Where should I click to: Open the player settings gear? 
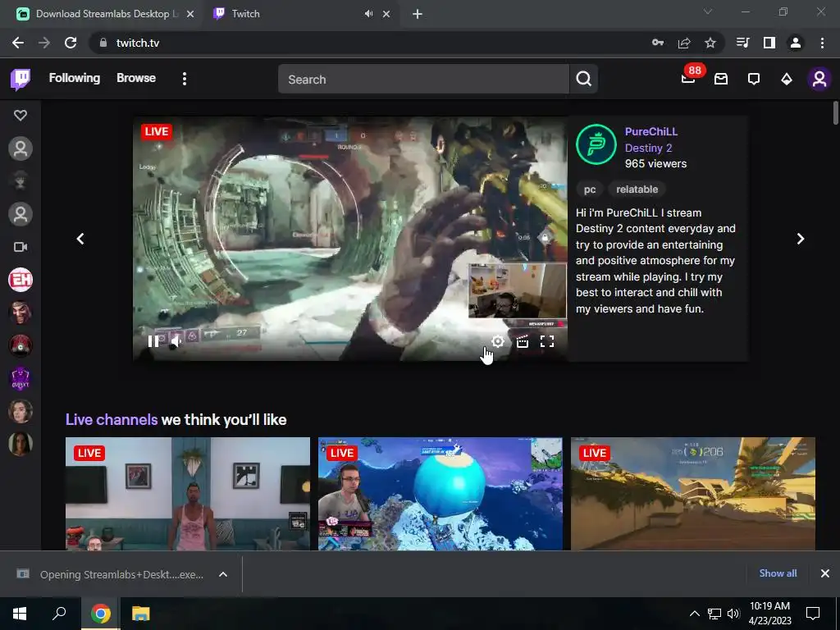coord(498,341)
